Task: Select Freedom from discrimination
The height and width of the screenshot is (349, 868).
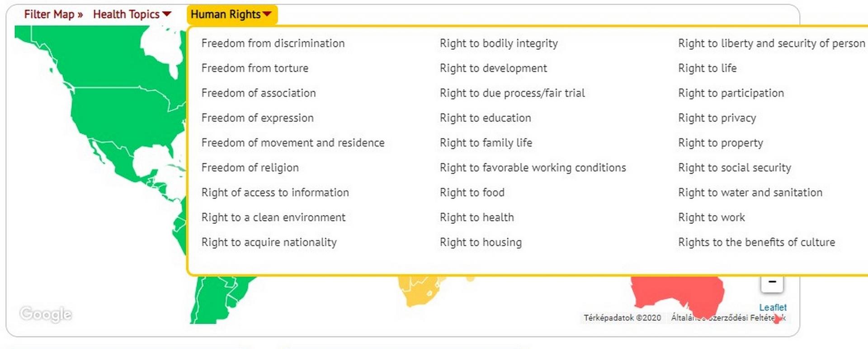Action: pyautogui.click(x=273, y=43)
